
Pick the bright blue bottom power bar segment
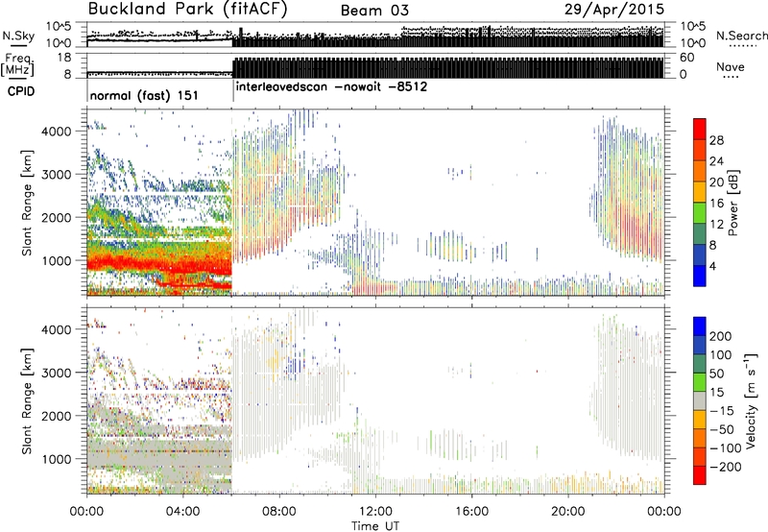click(x=700, y=276)
